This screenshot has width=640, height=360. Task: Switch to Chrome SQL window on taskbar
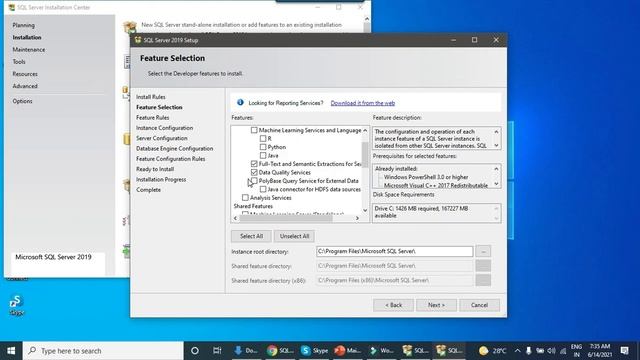pyautogui.click(x=281, y=351)
